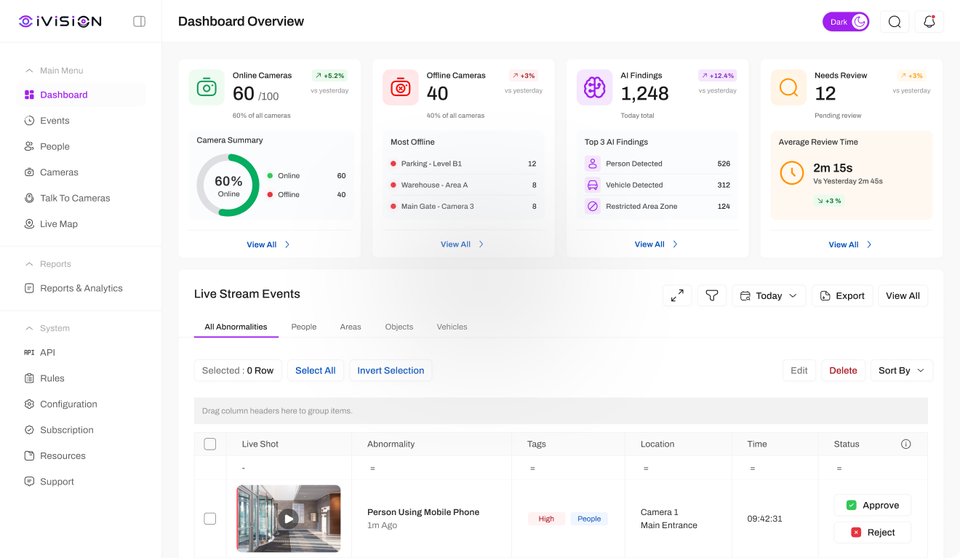Approve the Person Using Mobile Phone event
The height and width of the screenshot is (558, 960).
[x=872, y=505]
